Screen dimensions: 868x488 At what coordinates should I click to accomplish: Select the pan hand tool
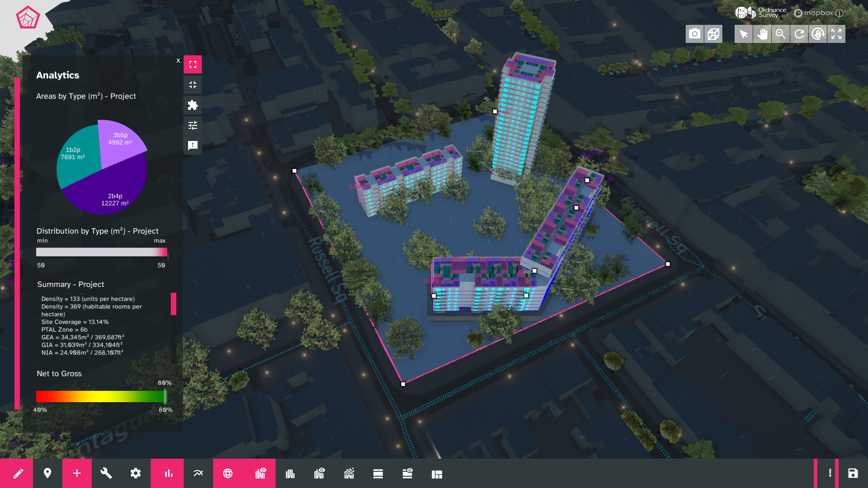762,34
